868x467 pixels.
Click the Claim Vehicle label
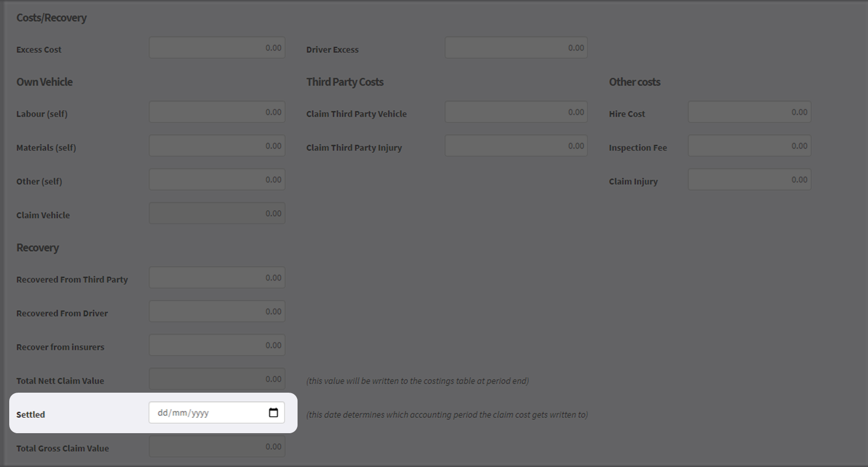pos(43,215)
